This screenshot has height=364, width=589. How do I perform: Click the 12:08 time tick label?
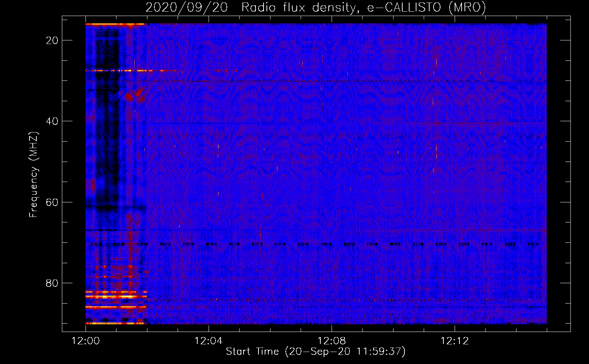coord(332,341)
